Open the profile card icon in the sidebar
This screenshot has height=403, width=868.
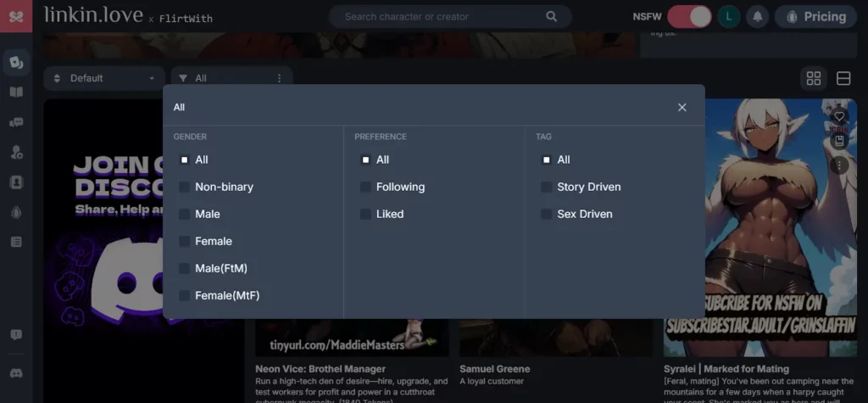(x=16, y=182)
